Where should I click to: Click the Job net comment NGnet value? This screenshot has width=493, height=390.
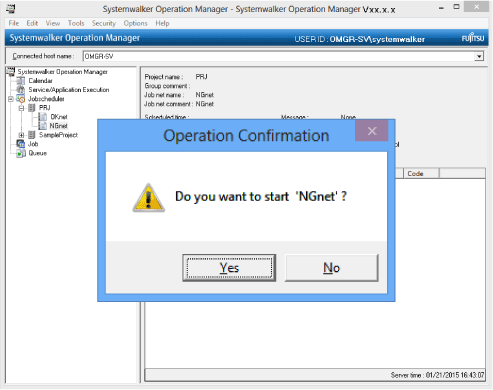click(205, 104)
